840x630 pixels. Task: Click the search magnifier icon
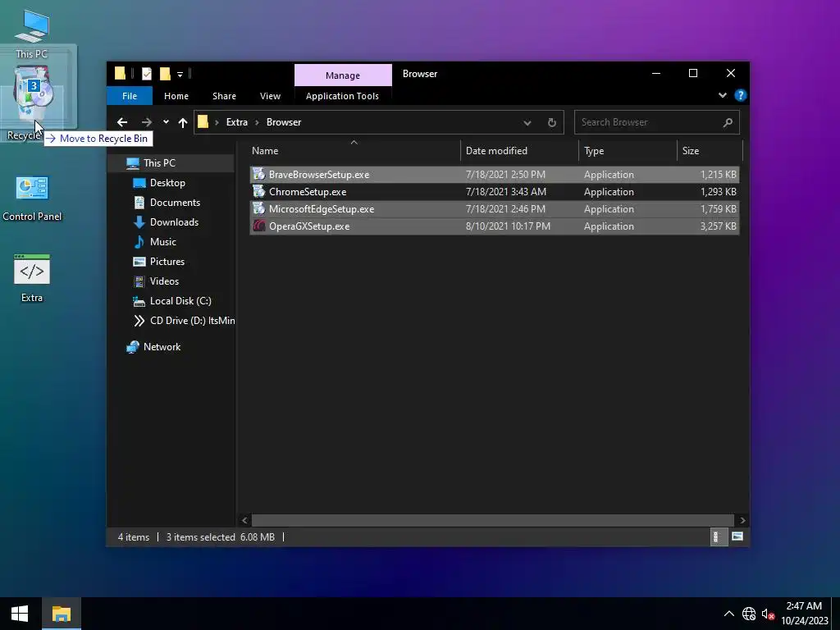click(728, 123)
